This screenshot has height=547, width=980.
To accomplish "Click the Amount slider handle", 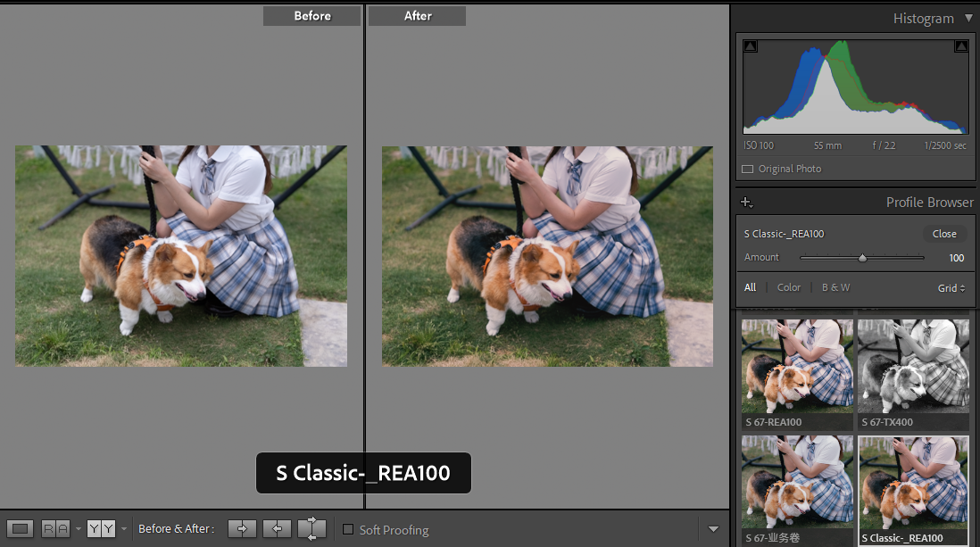I will click(x=862, y=258).
